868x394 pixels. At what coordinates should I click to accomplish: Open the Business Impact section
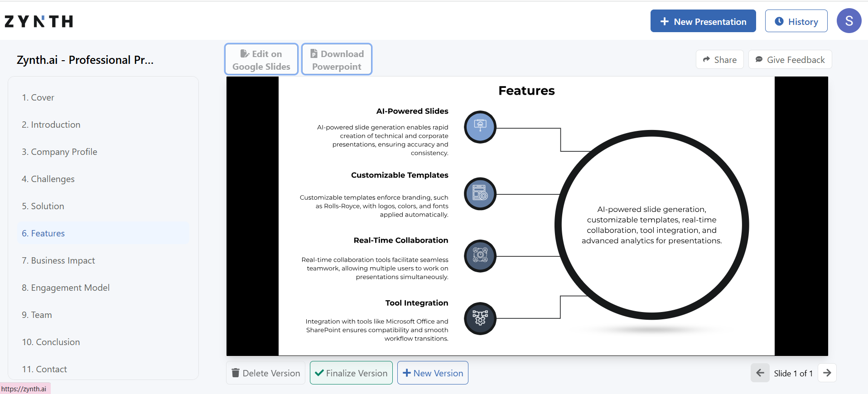[x=58, y=260]
